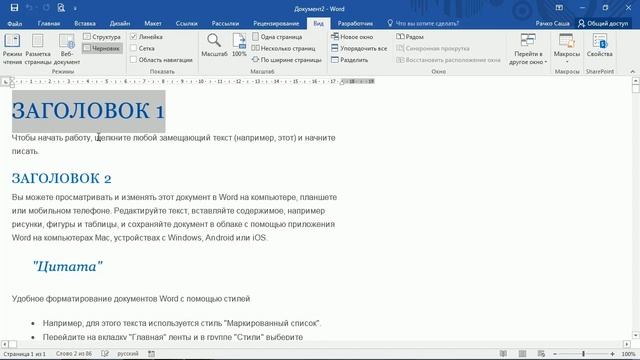Click horizontal scrollbar left arrow

click(x=5, y=344)
